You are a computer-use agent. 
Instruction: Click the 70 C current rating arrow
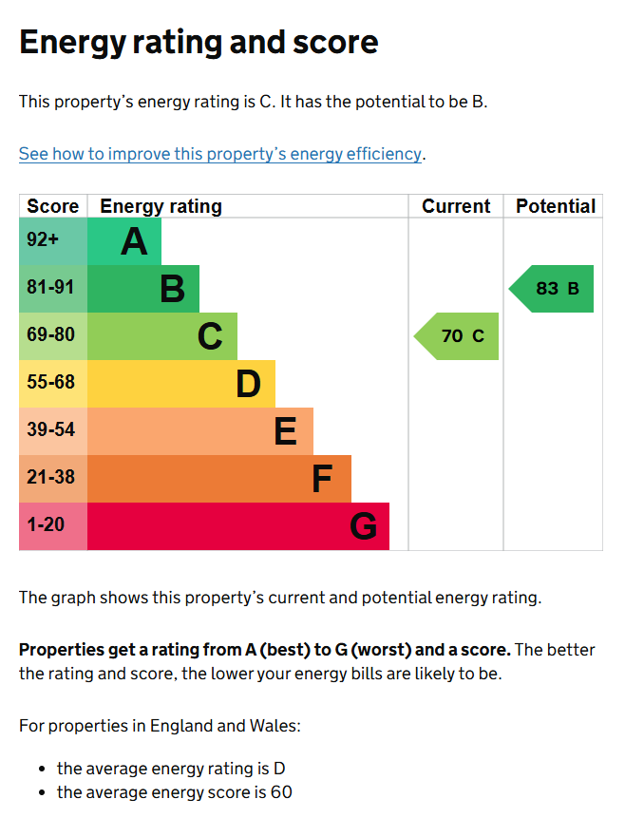click(x=456, y=336)
